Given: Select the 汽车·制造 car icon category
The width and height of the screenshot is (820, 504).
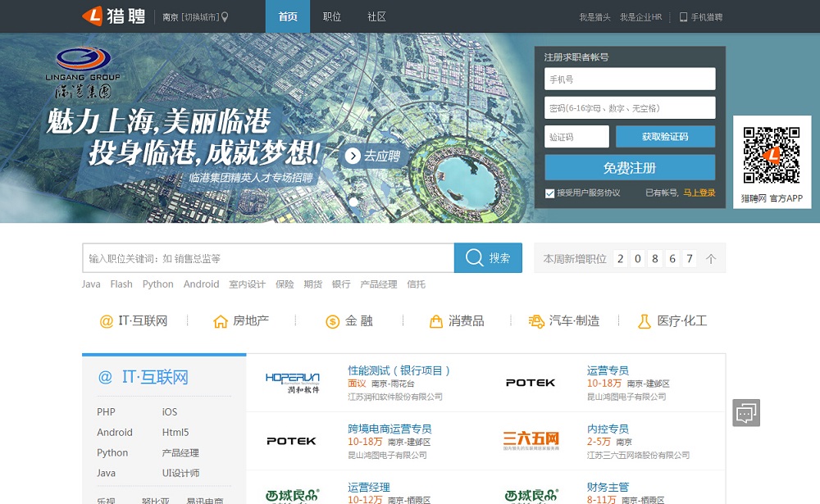Looking at the screenshot, I should (x=564, y=321).
